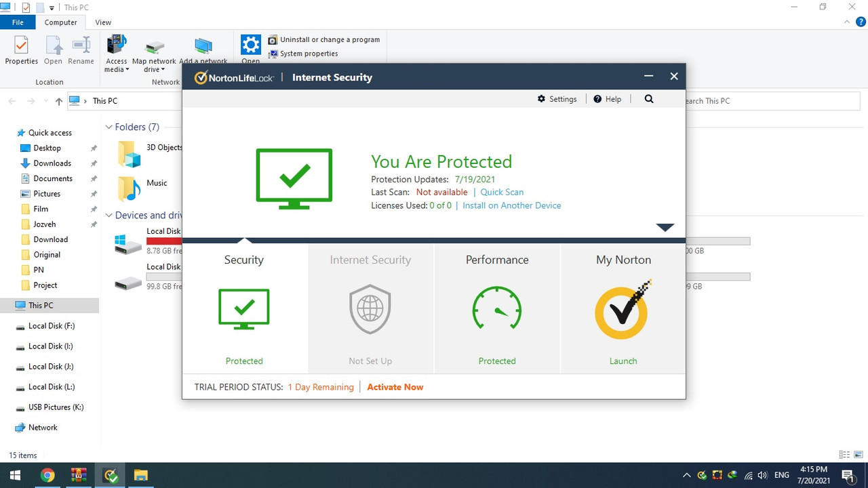Click Map network drive icon in ribbon
This screenshot has width=868, height=488.
point(155,47)
